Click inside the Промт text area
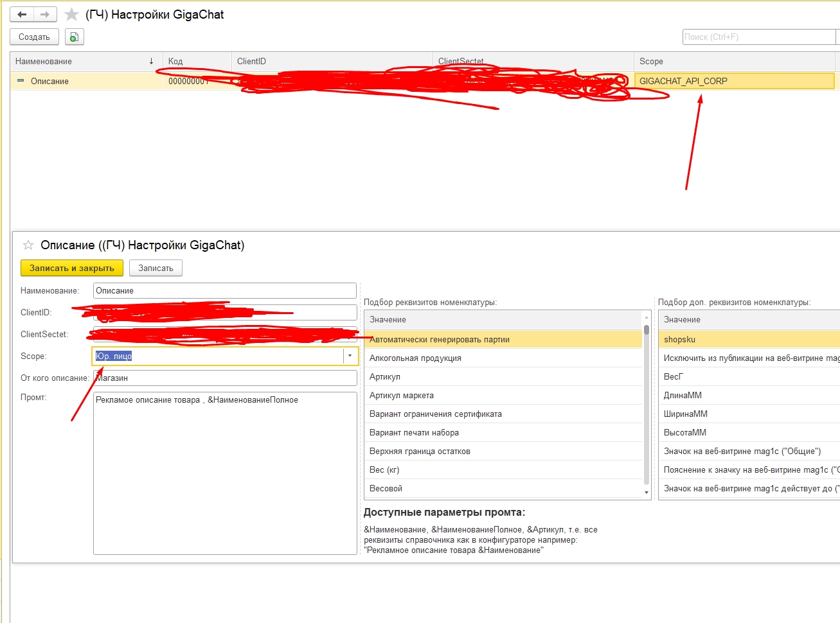The image size is (840, 623). tap(224, 473)
